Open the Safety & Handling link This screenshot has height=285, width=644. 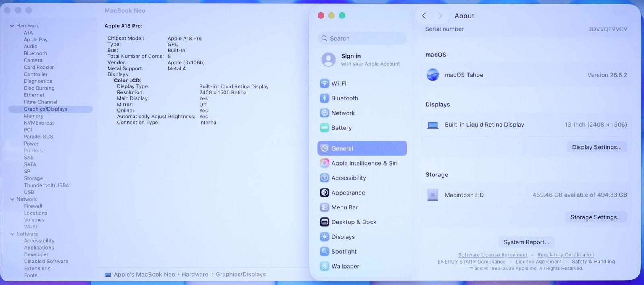click(x=593, y=262)
